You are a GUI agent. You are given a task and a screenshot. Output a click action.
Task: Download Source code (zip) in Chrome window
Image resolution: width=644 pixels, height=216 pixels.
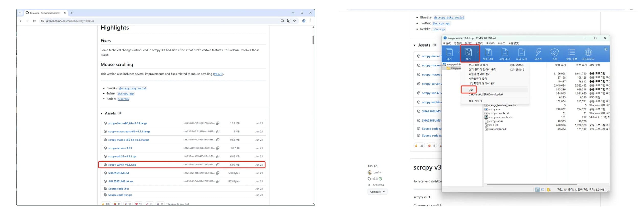[118, 189]
